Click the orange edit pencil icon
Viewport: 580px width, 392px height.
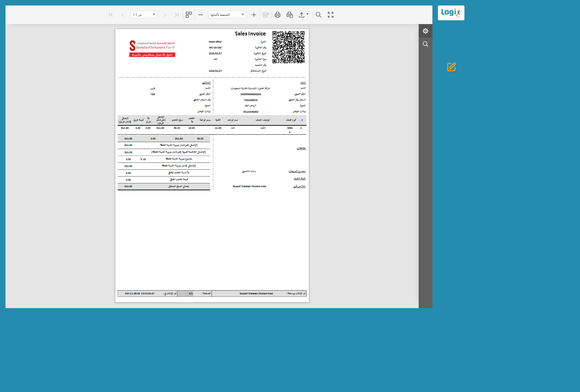click(x=451, y=67)
